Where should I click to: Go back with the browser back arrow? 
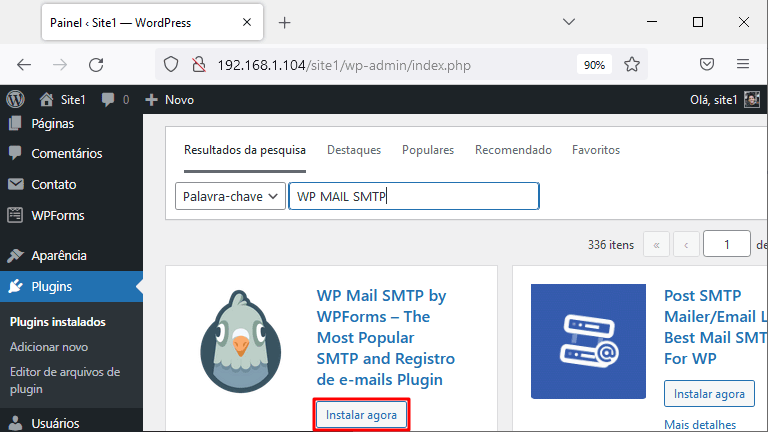point(24,65)
